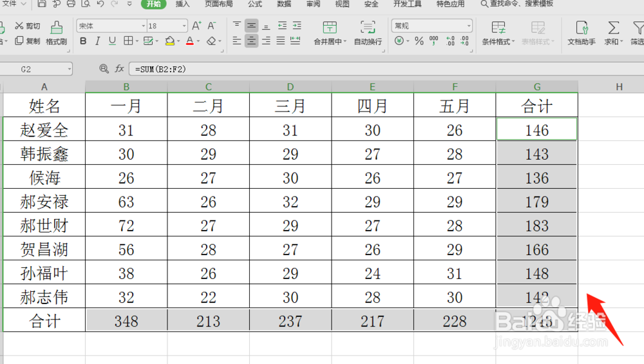This screenshot has height=364, width=644.
Task: Select column header G
Action: pyautogui.click(x=537, y=87)
